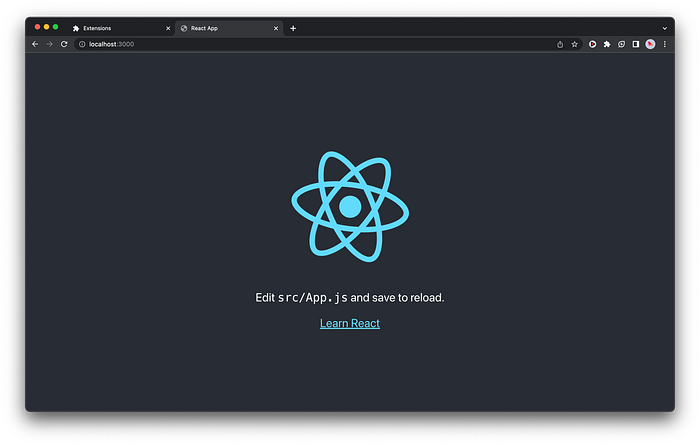Select the React App tab
700x445 pixels.
click(229, 28)
